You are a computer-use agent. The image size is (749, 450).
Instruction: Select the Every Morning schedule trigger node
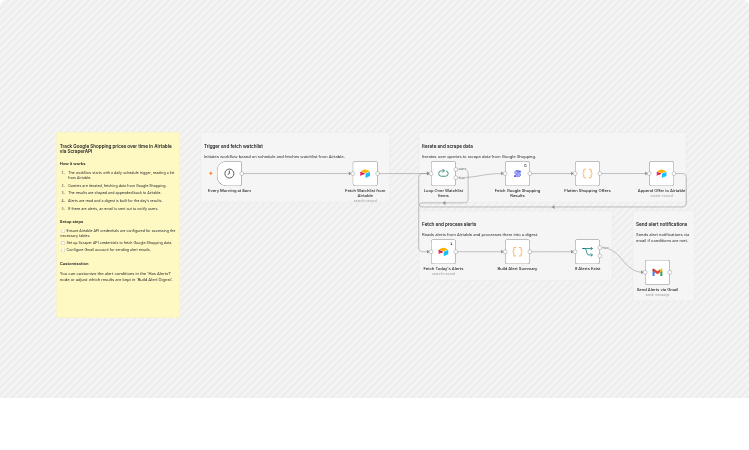(x=229, y=173)
